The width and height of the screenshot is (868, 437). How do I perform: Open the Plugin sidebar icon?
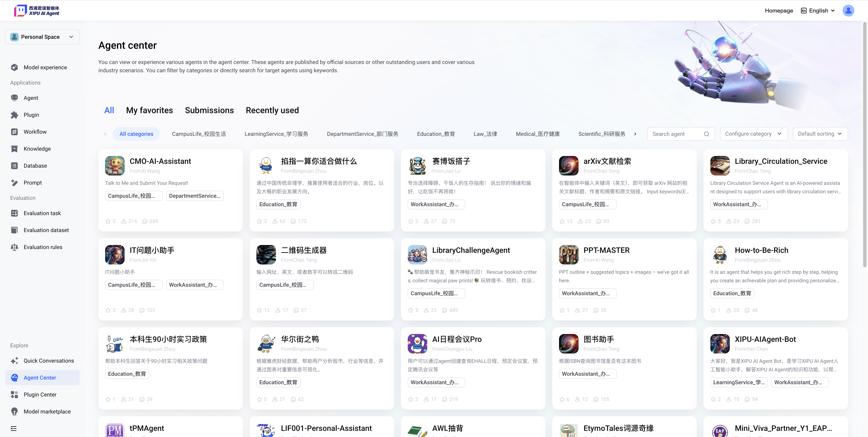(14, 115)
